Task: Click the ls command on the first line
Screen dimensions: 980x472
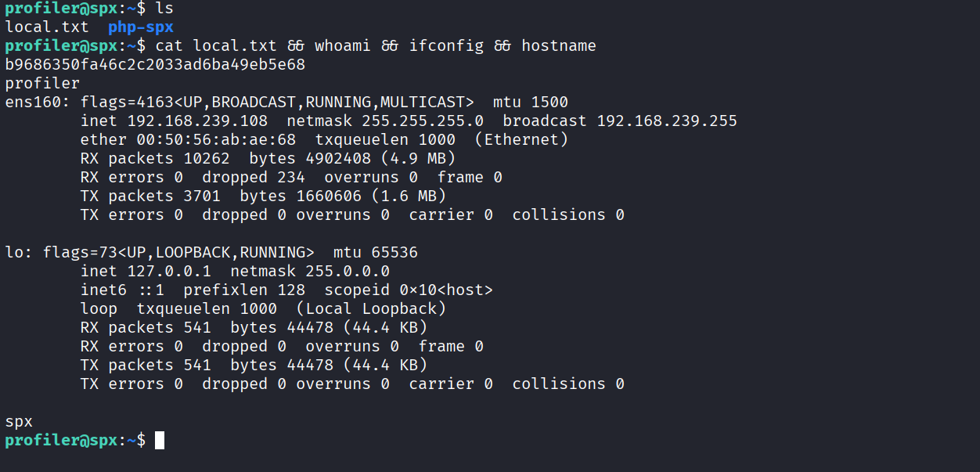Action: pyautogui.click(x=164, y=9)
